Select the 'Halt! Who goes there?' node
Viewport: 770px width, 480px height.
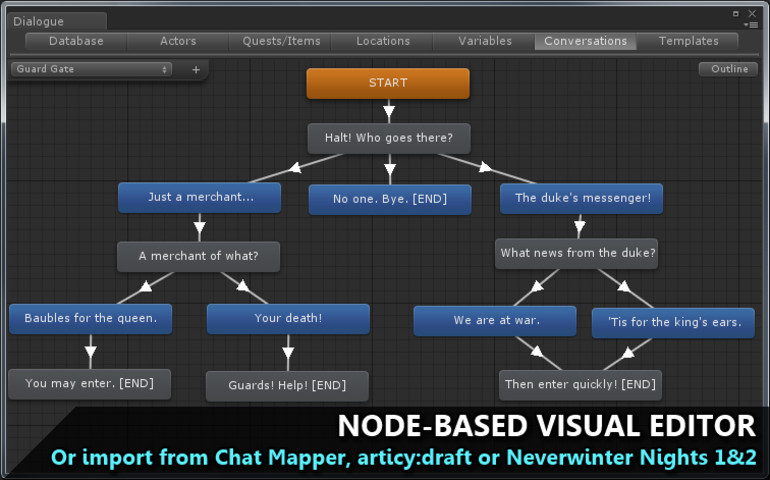(389, 139)
